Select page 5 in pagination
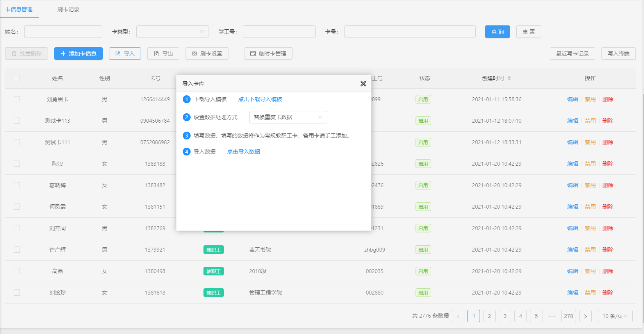Viewport: 644px width, 334px height. pos(536,316)
